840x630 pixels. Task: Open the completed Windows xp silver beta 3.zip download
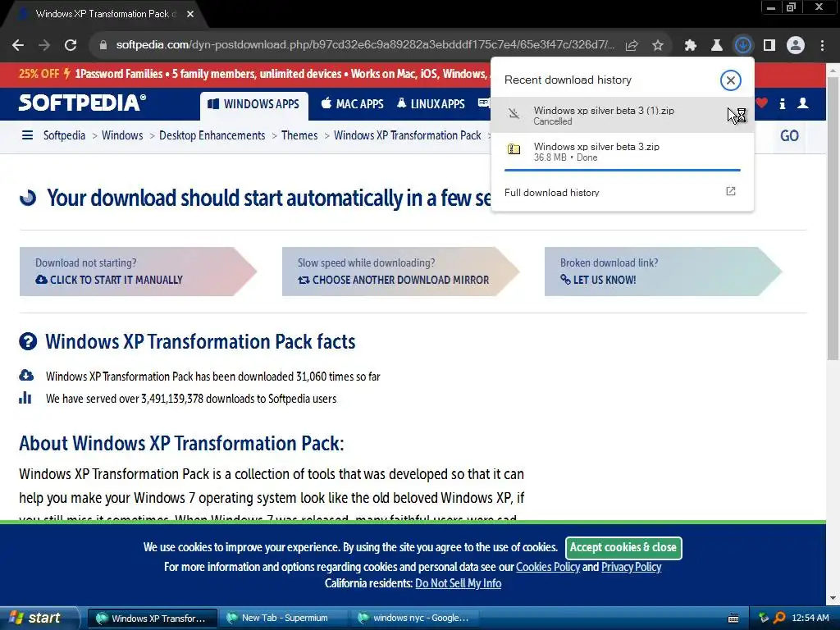622,151
